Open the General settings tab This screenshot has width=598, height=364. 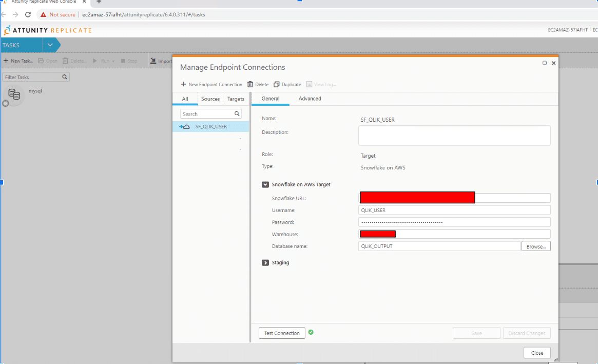[x=271, y=99]
